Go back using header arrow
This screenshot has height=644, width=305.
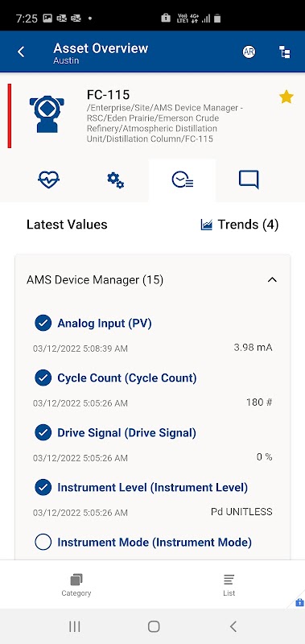(x=22, y=52)
